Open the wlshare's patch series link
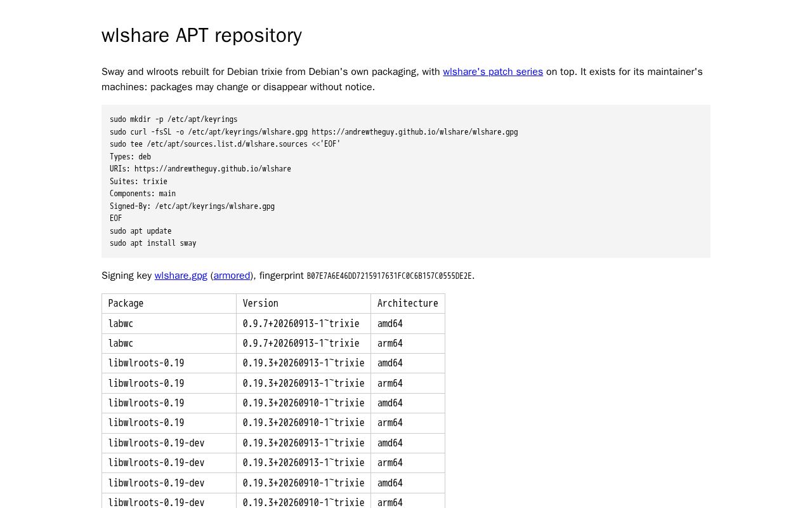Viewport: 812px width, 508px height. click(493, 72)
